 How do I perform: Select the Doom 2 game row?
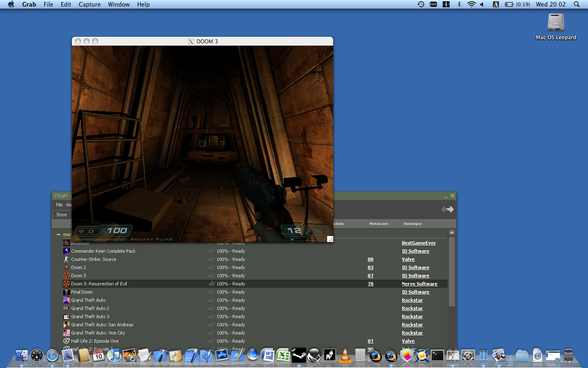click(x=255, y=267)
